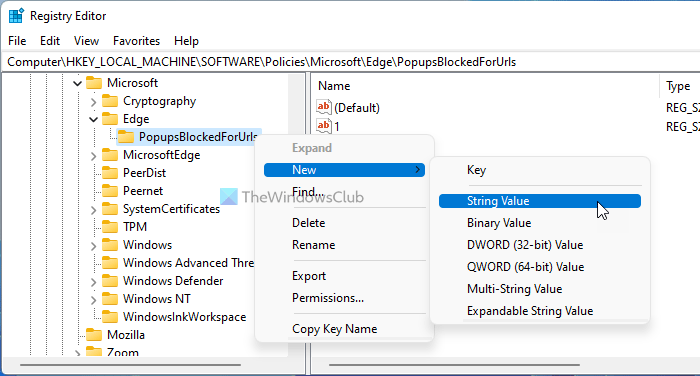
Task: Select the Peernet key label
Action: [143, 191]
